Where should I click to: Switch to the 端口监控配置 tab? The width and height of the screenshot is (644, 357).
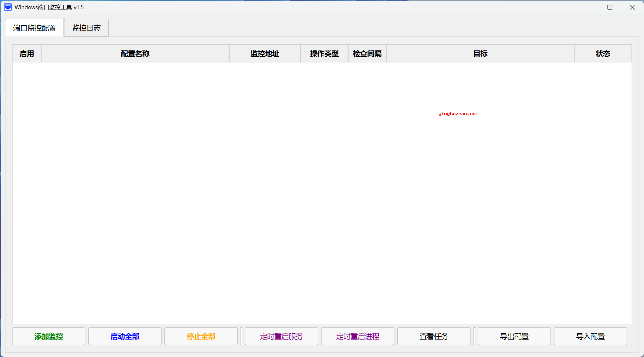(35, 28)
